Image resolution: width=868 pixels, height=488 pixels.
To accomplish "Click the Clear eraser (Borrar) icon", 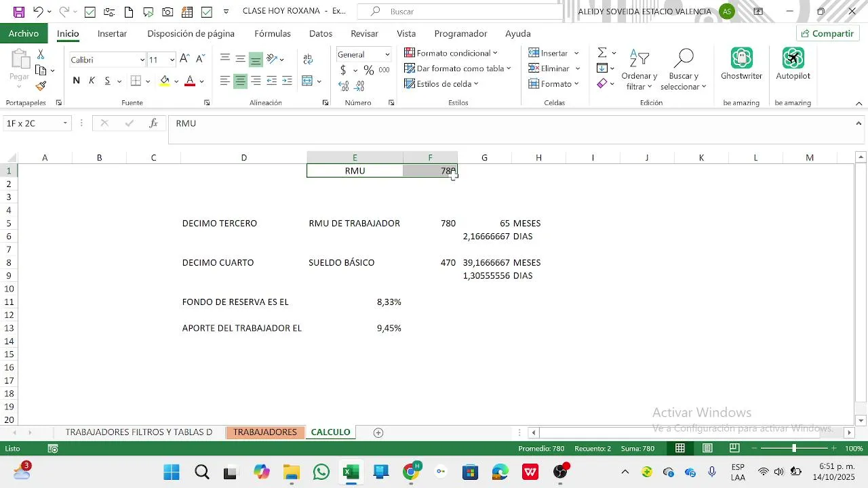I will [602, 84].
